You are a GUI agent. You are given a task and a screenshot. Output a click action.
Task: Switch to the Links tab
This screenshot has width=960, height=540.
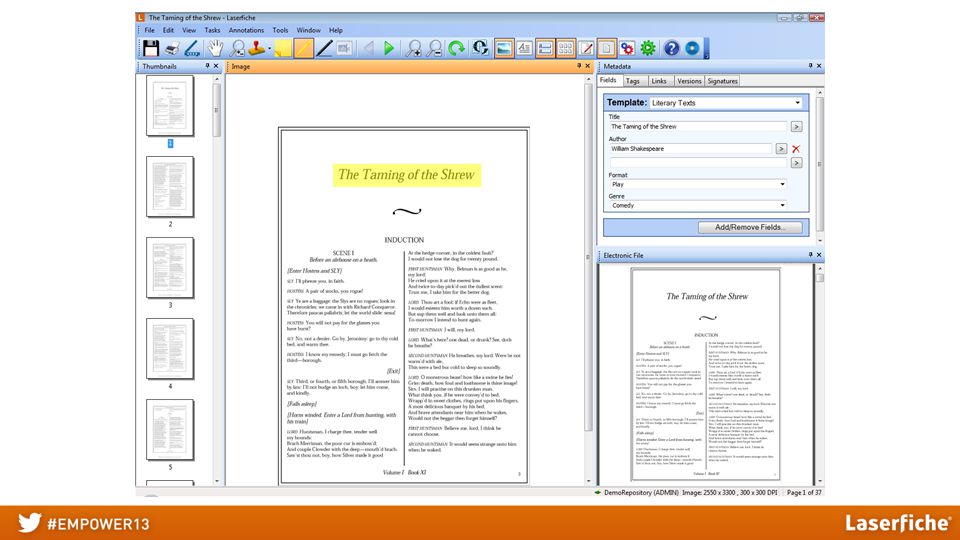659,81
